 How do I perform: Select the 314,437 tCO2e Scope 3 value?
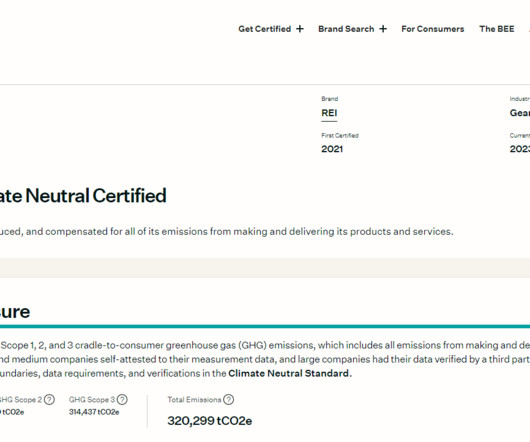(94, 412)
